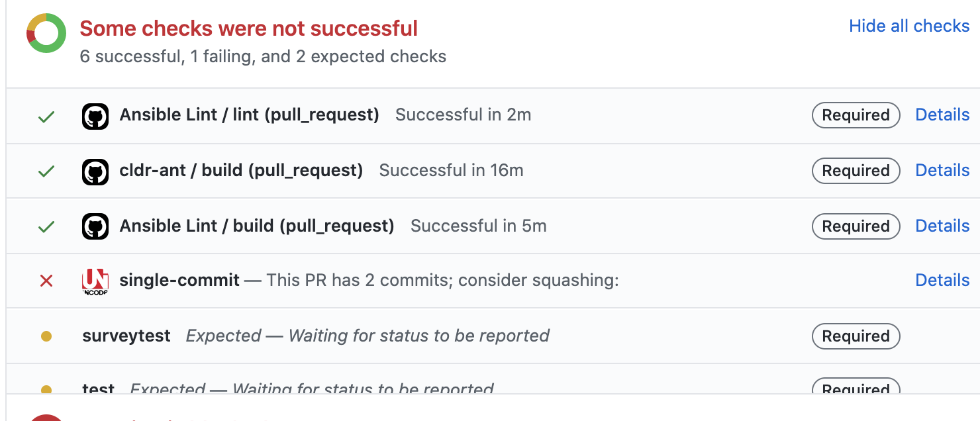Click the green checkmark next to Ansible Lint / lint
Screen dimensions: 980x421
[46, 115]
